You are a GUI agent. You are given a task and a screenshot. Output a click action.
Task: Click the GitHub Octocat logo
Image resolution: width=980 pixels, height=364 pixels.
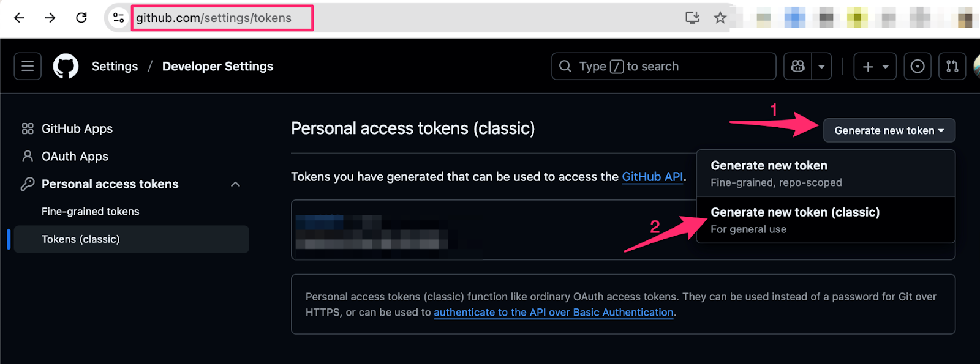coord(66,66)
